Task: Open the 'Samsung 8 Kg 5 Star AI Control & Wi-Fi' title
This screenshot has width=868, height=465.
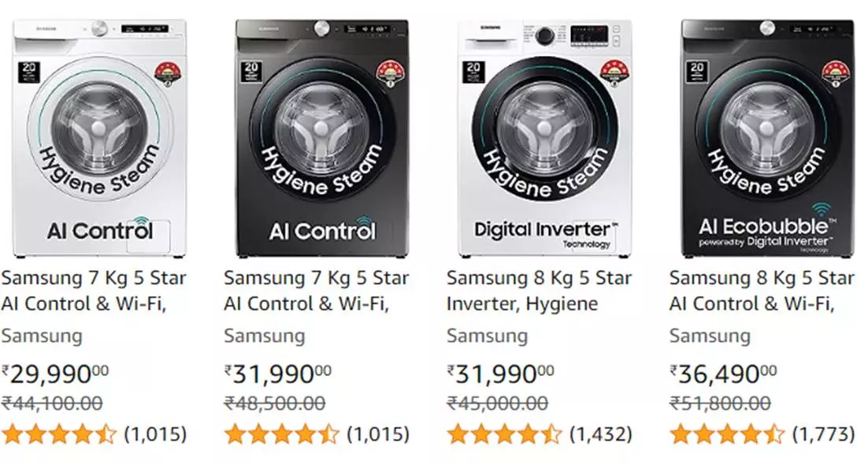Action: click(762, 291)
